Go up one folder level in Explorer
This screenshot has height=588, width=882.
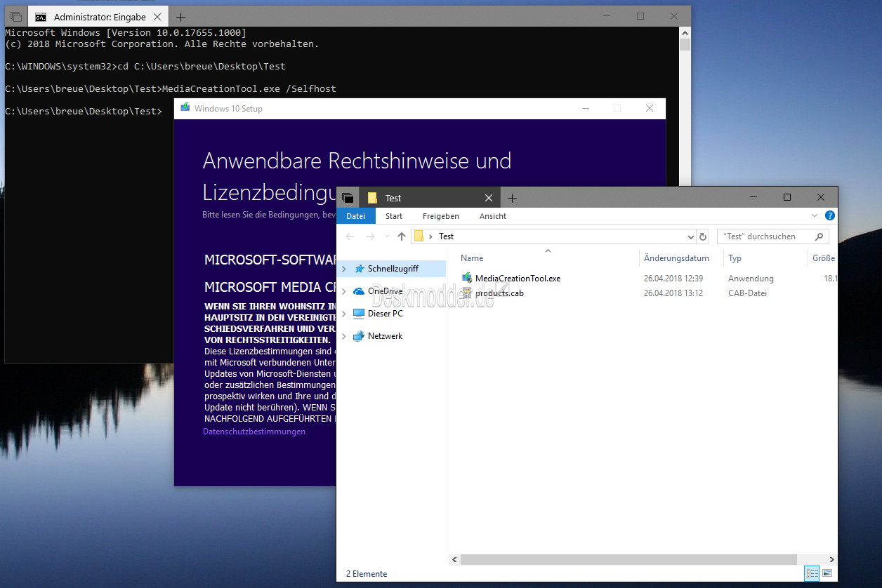pos(402,236)
